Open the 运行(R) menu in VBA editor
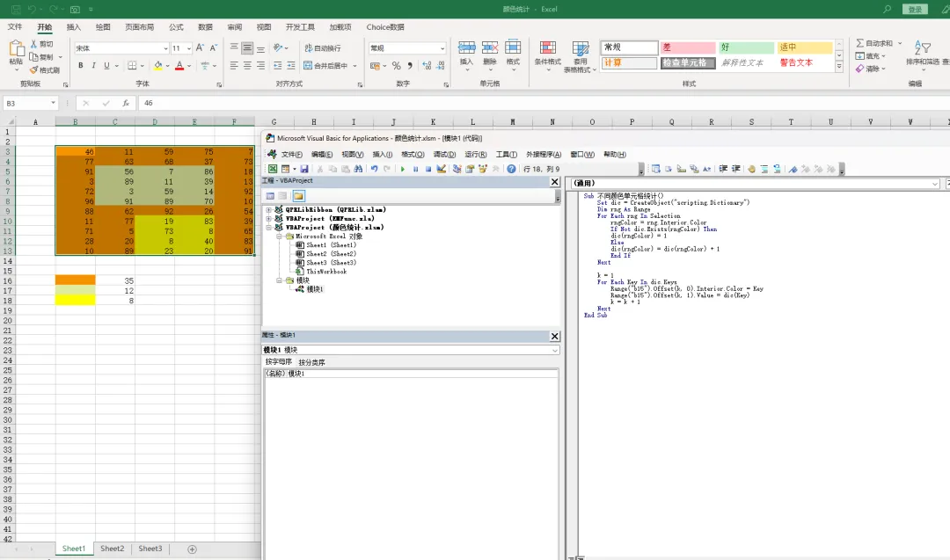 coord(476,155)
